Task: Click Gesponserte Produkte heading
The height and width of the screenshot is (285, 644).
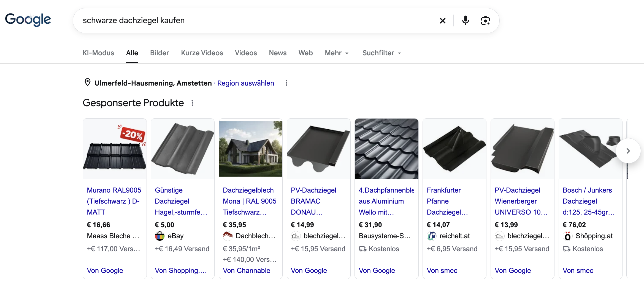Action: (x=133, y=103)
